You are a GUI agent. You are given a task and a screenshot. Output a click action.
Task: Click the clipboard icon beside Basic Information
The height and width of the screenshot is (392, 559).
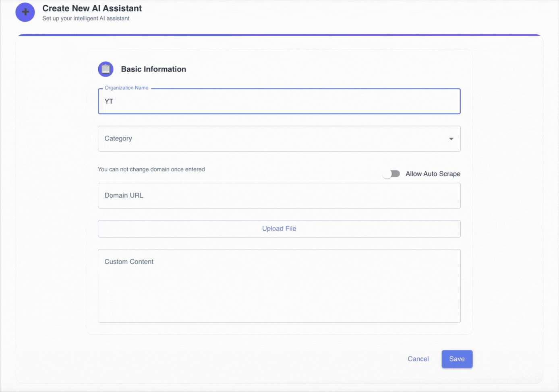pyautogui.click(x=106, y=69)
